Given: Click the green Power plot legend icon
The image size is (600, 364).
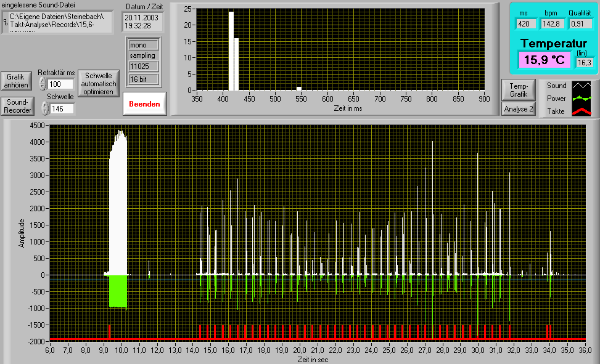Looking at the screenshot, I should [x=582, y=99].
